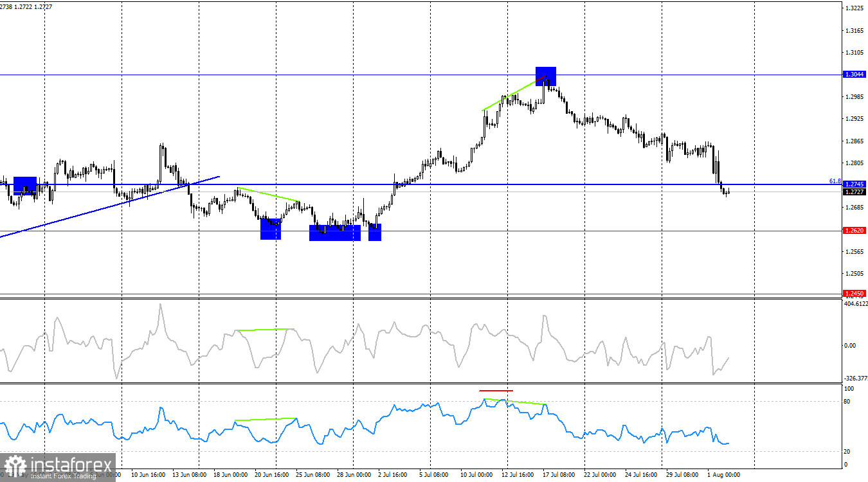Click the 13 Jun 08:00 time label

tap(189, 475)
